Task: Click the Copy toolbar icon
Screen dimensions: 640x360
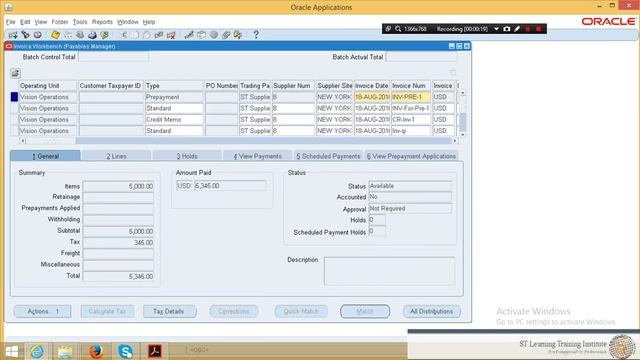Action: 135,35
